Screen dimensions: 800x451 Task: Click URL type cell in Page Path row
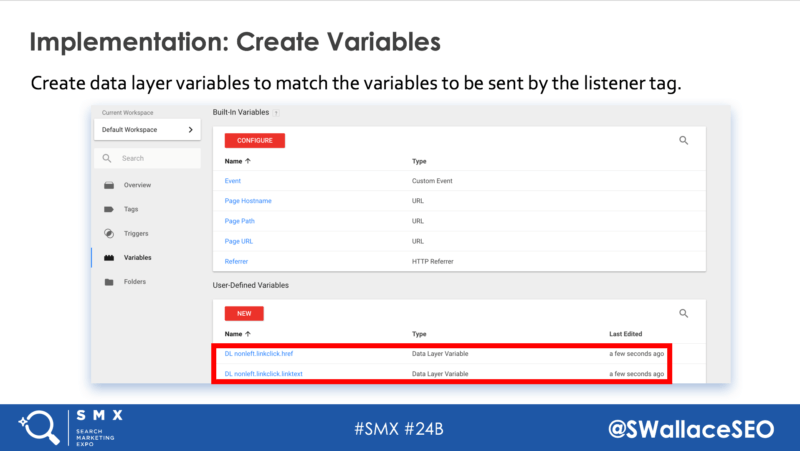coord(418,221)
